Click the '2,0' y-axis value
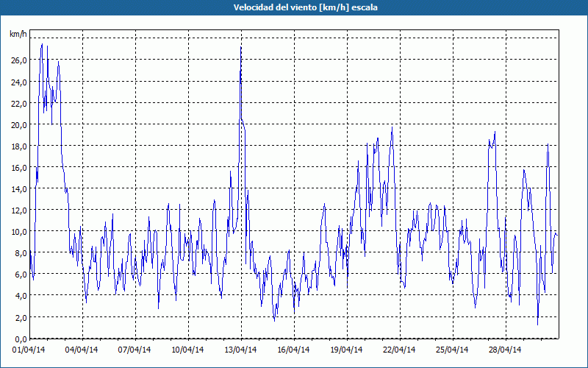588x368 pixels. [x=21, y=318]
